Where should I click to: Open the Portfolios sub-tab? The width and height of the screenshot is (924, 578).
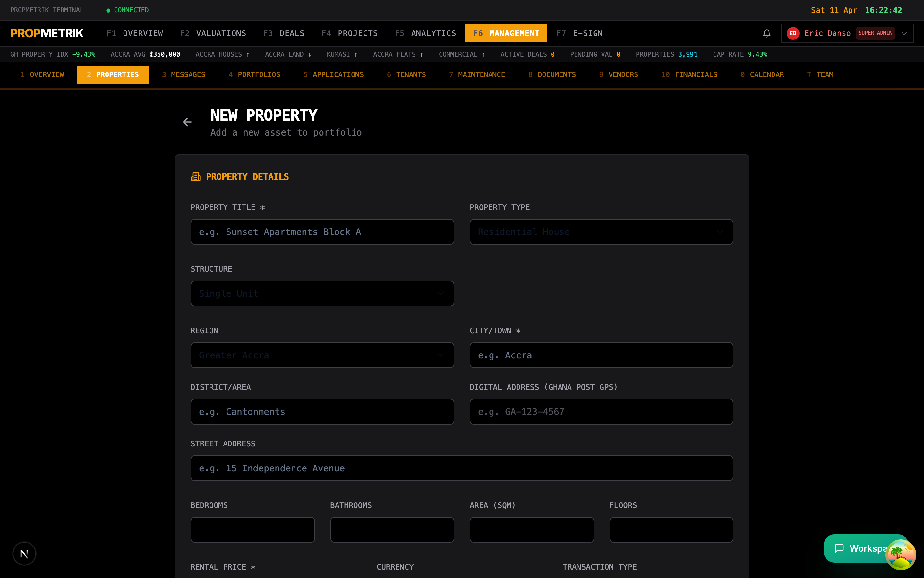[x=254, y=74]
